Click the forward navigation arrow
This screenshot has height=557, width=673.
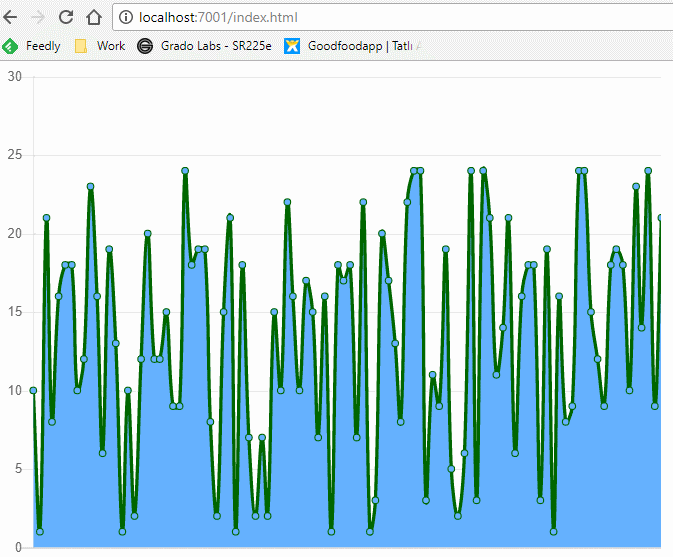39,17
